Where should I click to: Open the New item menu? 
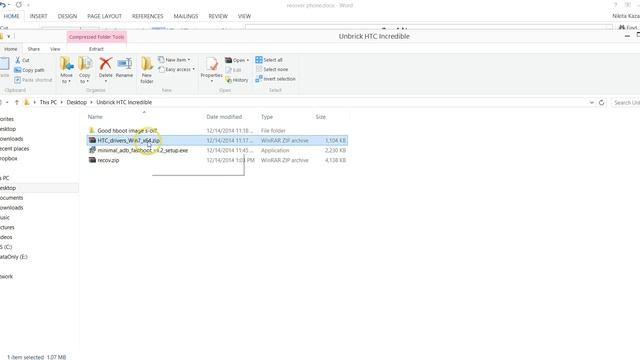point(174,60)
